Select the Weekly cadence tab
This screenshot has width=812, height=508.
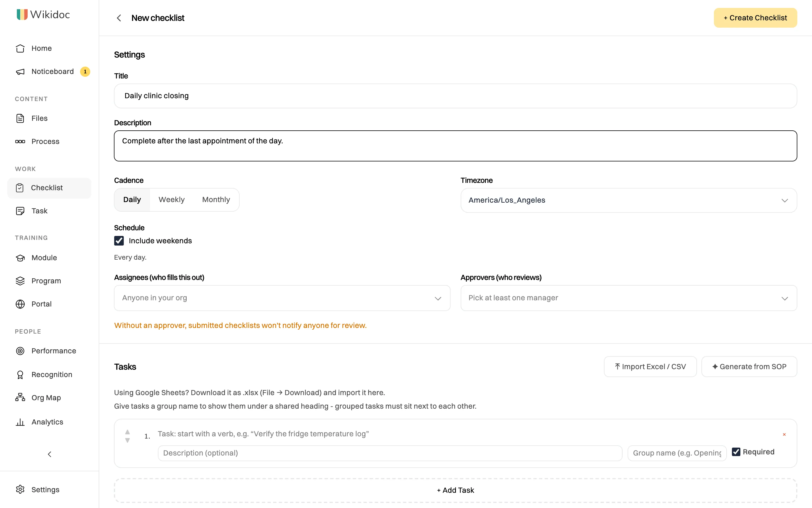coord(171,200)
